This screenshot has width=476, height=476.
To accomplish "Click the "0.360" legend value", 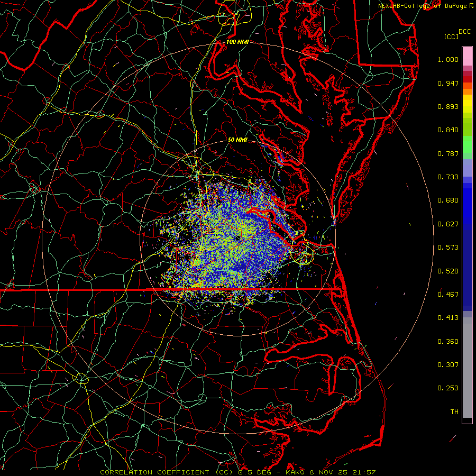I will tap(448, 342).
